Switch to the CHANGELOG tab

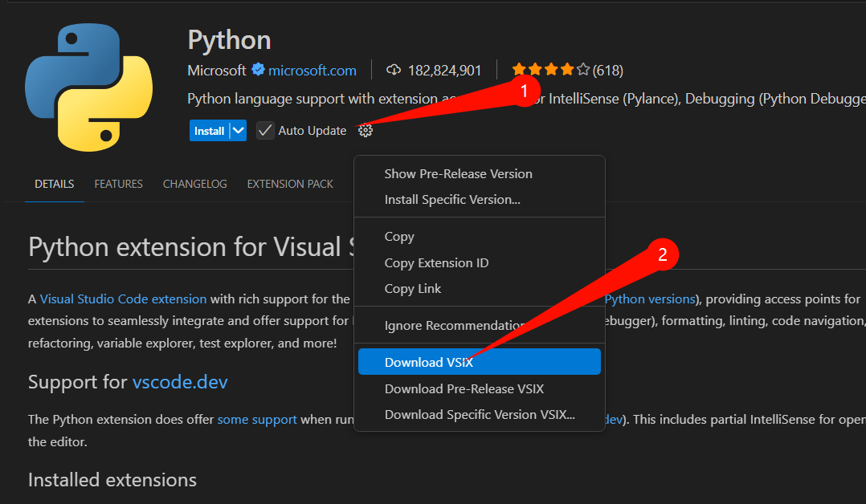pos(194,184)
